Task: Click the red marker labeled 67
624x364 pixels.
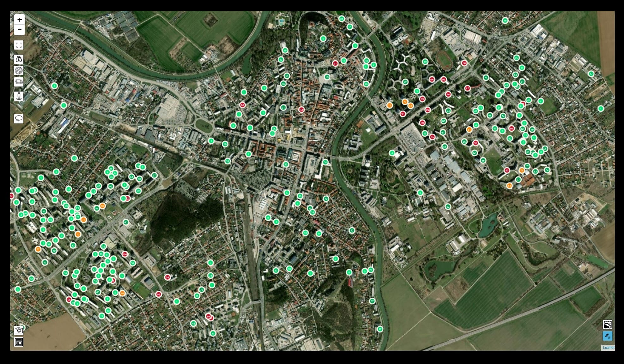Action: (x=468, y=88)
